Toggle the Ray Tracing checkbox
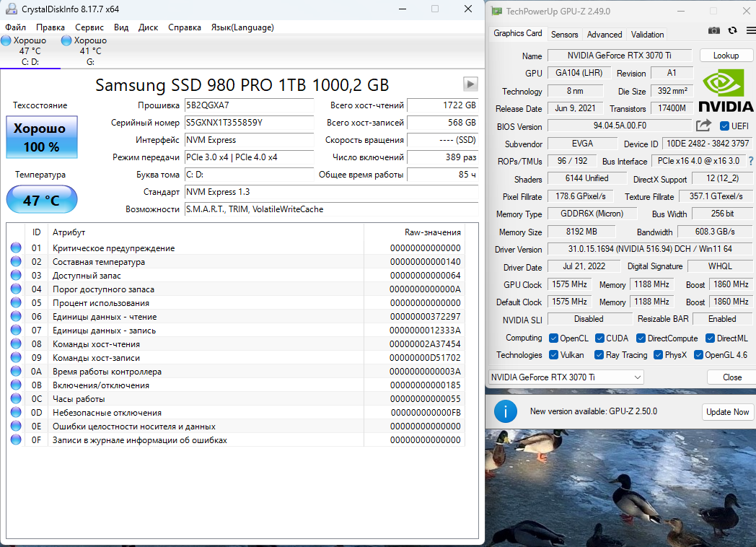The image size is (756, 547). 599,355
